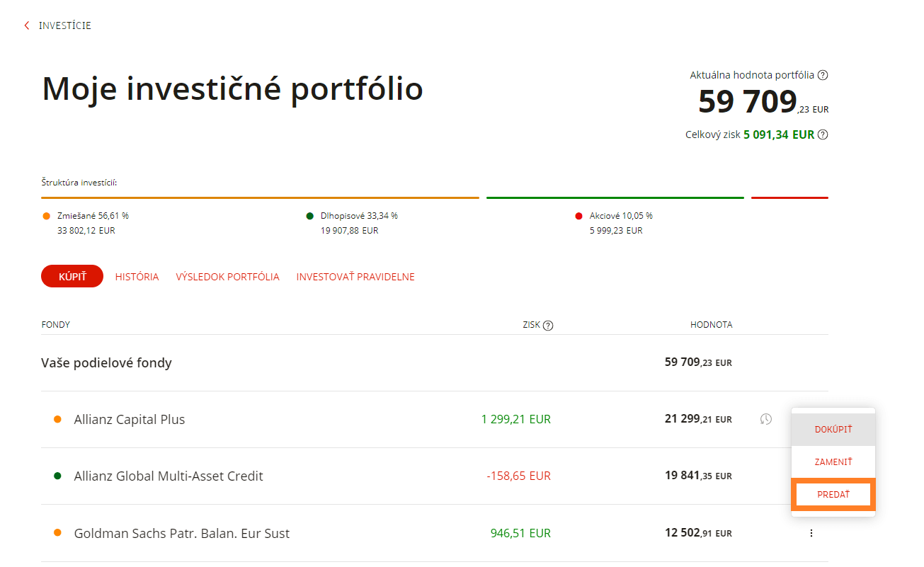Click the FONDY column header

point(56,325)
